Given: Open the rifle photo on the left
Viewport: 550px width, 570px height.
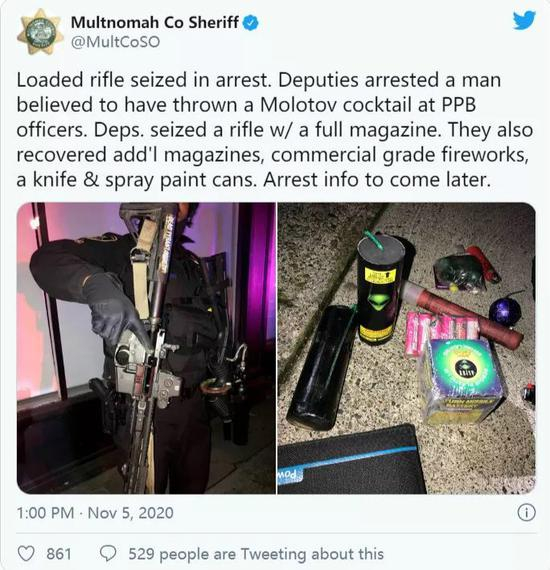Looking at the screenshot, I should (146, 348).
